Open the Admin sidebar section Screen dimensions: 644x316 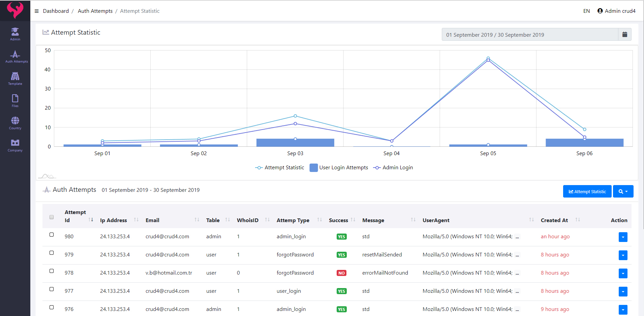pyautogui.click(x=15, y=34)
